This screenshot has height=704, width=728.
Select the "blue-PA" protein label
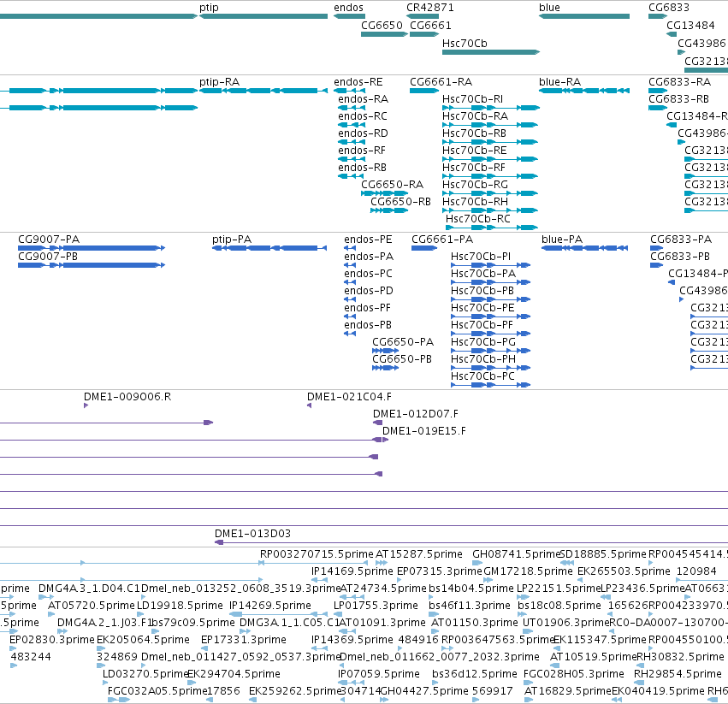click(562, 240)
